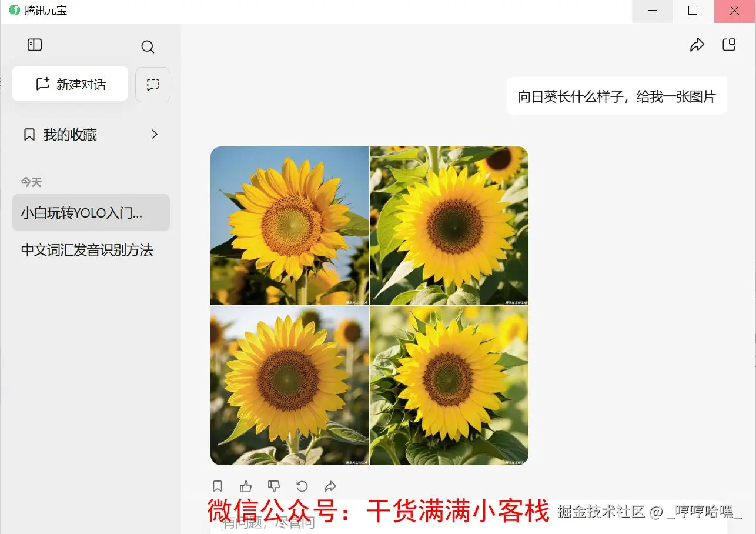Start a new chat with 新建对话
The width and height of the screenshot is (756, 534).
click(69, 84)
